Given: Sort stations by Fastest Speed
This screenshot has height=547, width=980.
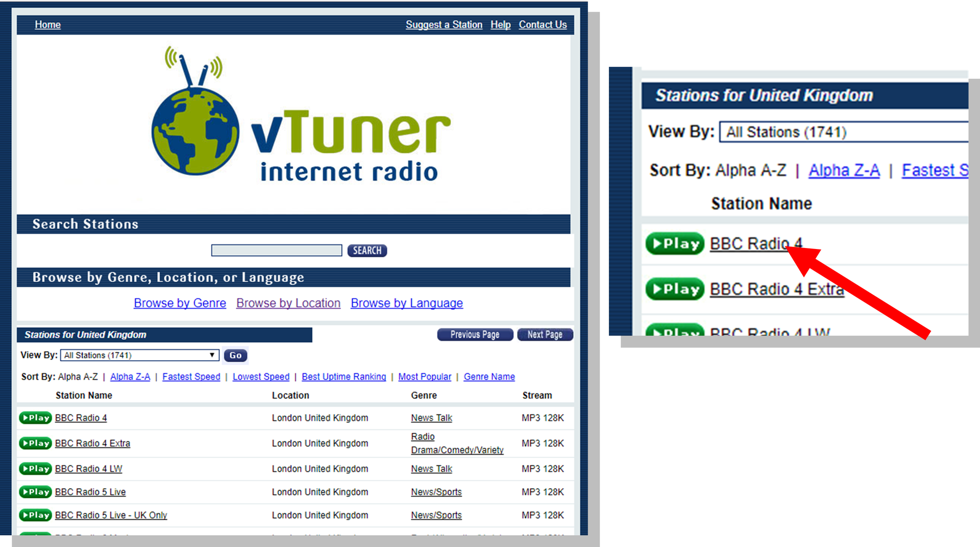Looking at the screenshot, I should [191, 377].
